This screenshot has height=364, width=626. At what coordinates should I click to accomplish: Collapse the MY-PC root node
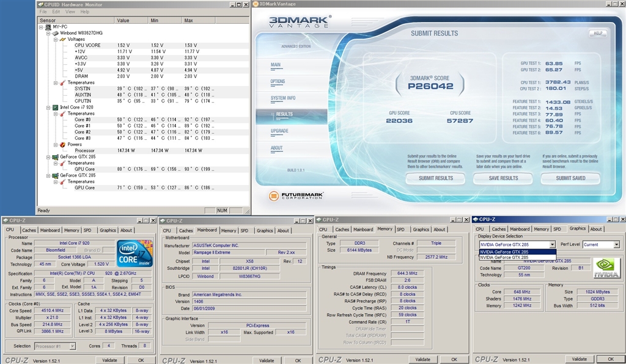[x=41, y=27]
